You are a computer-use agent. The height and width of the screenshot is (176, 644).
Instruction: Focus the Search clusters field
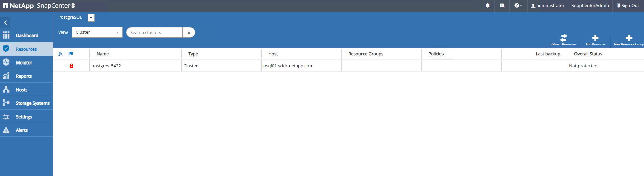[154, 32]
